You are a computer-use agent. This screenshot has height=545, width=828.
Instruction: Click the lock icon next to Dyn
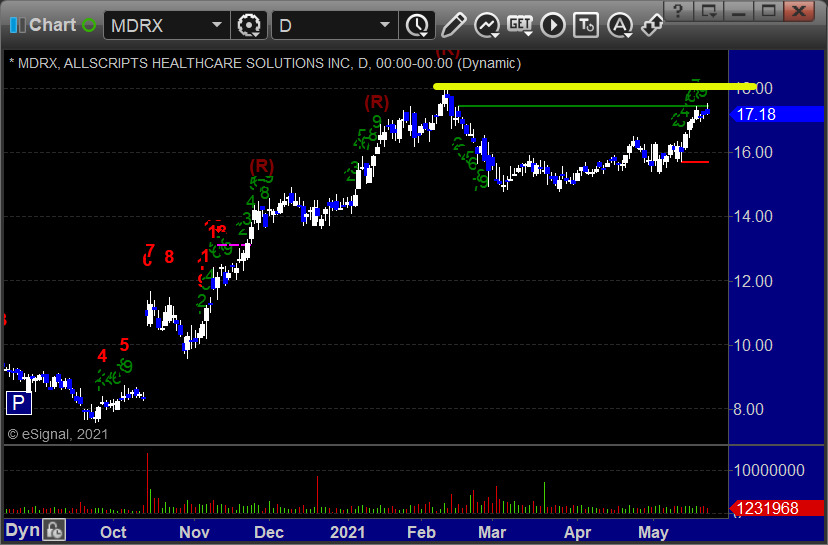coord(54,530)
